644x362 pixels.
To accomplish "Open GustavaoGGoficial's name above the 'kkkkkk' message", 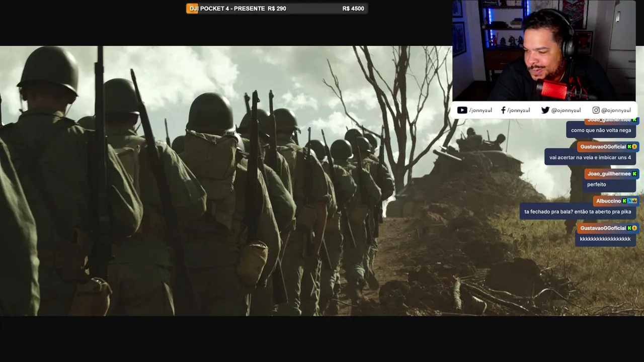I will [x=603, y=228].
